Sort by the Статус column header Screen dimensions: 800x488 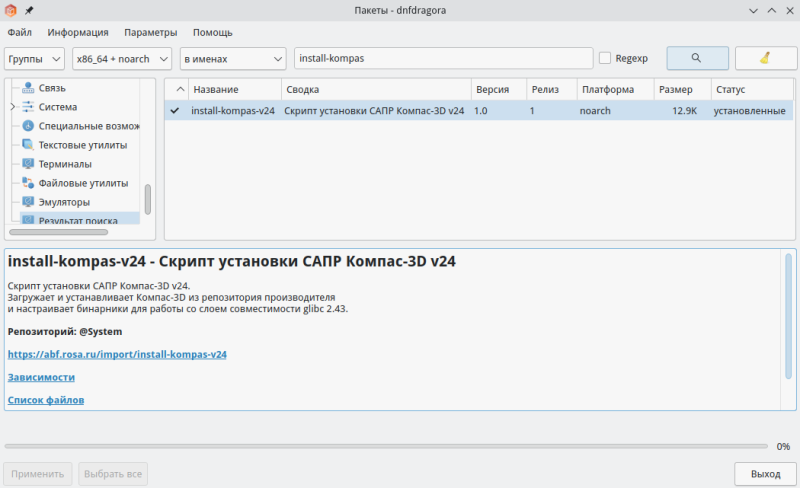[752, 89]
